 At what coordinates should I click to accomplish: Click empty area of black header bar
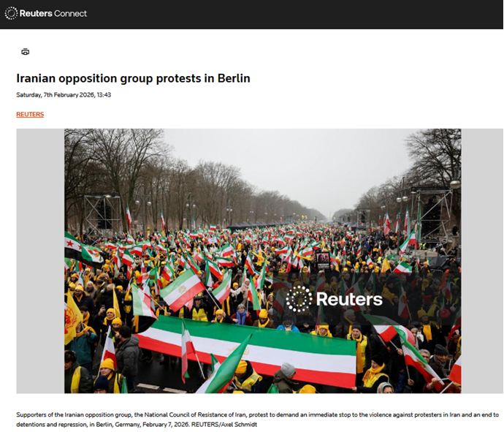(289, 15)
